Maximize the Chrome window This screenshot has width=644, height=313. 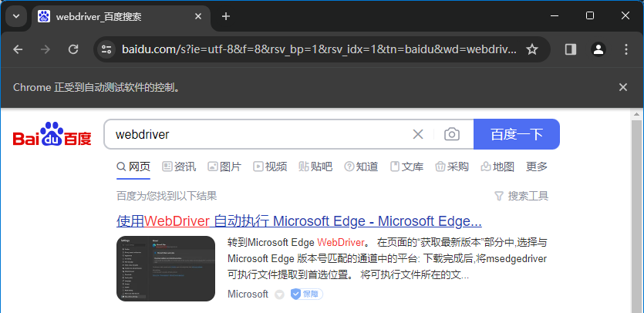coord(590,16)
